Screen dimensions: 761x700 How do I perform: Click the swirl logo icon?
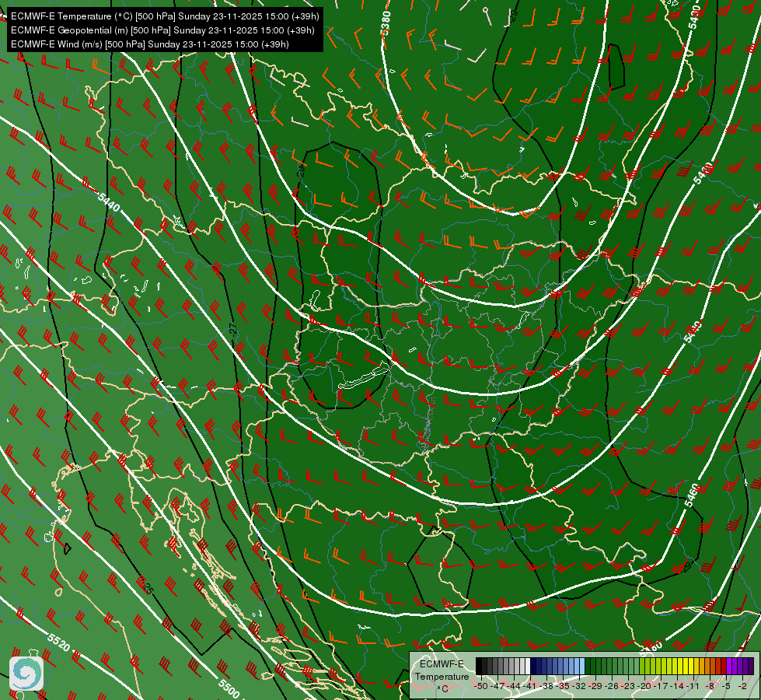[x=26, y=674]
